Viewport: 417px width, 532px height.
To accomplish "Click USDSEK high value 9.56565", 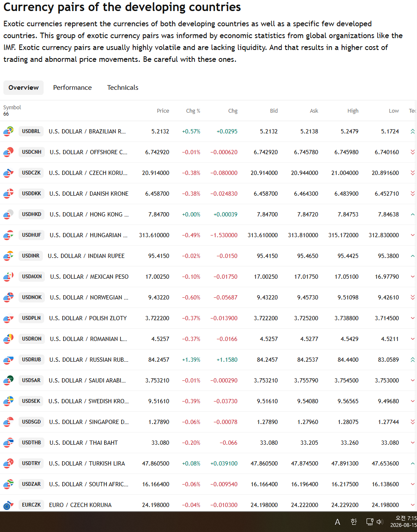I will click(x=348, y=401).
